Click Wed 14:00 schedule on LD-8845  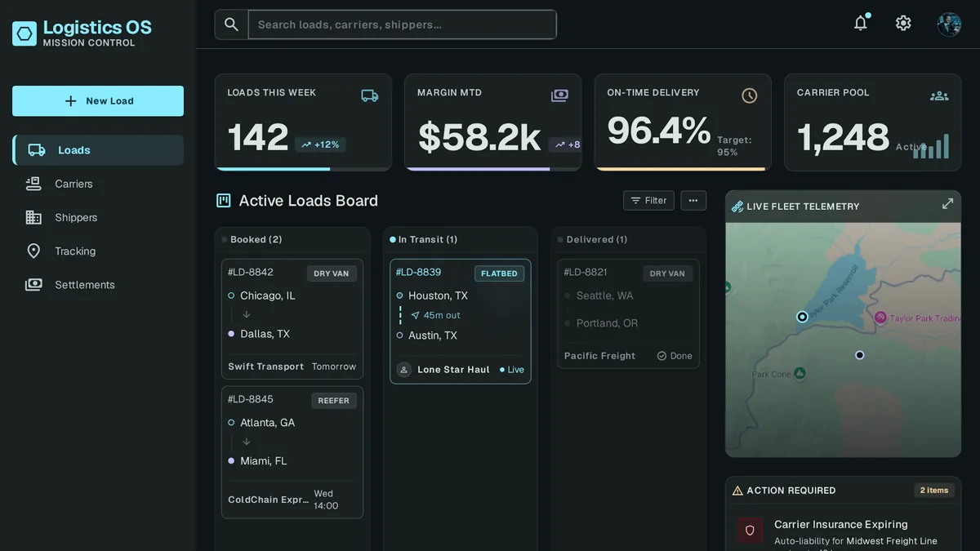[x=326, y=500]
